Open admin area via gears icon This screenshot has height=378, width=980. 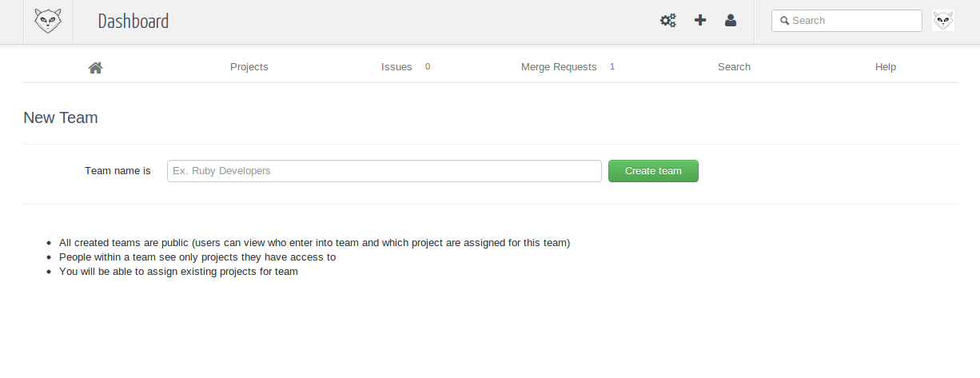(667, 21)
